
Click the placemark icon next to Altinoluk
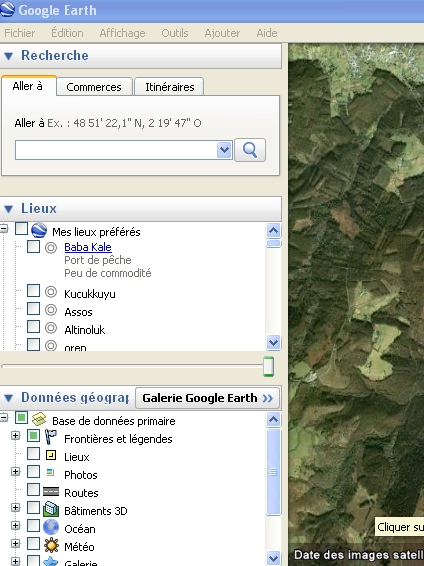(51, 328)
